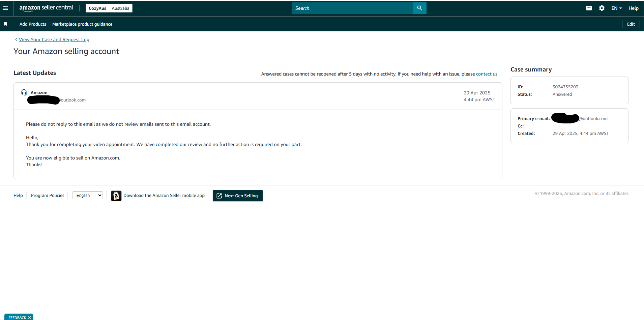Click the Amazon headset support icon
Image resolution: width=644 pixels, height=320 pixels.
(24, 92)
